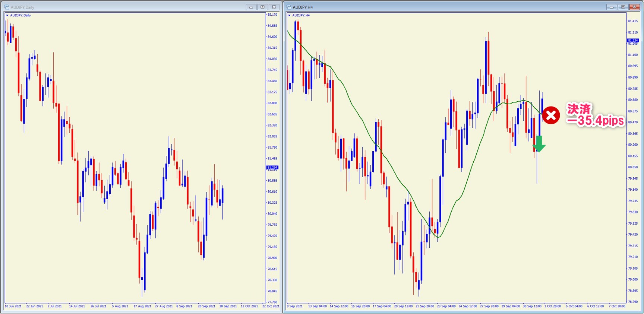This screenshot has width=644, height=314.
Task: Click the 78.330 price label on Daily axis
Action: point(272,280)
